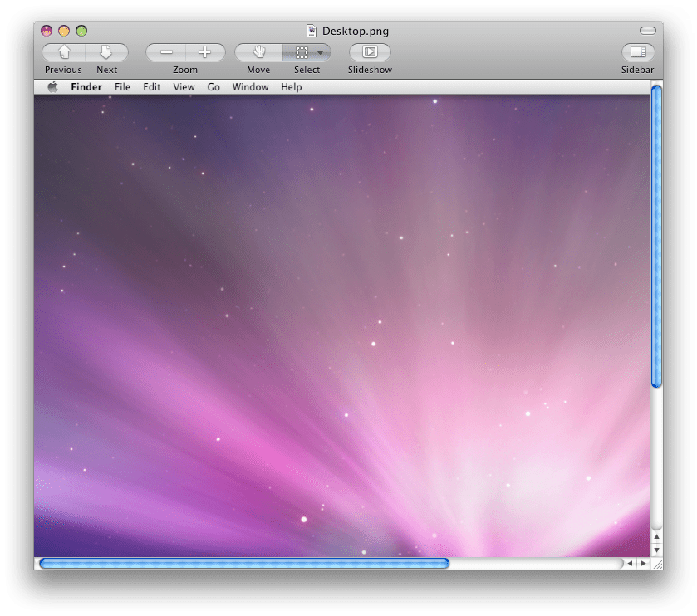Toggle the Sidebar panel

click(x=637, y=52)
